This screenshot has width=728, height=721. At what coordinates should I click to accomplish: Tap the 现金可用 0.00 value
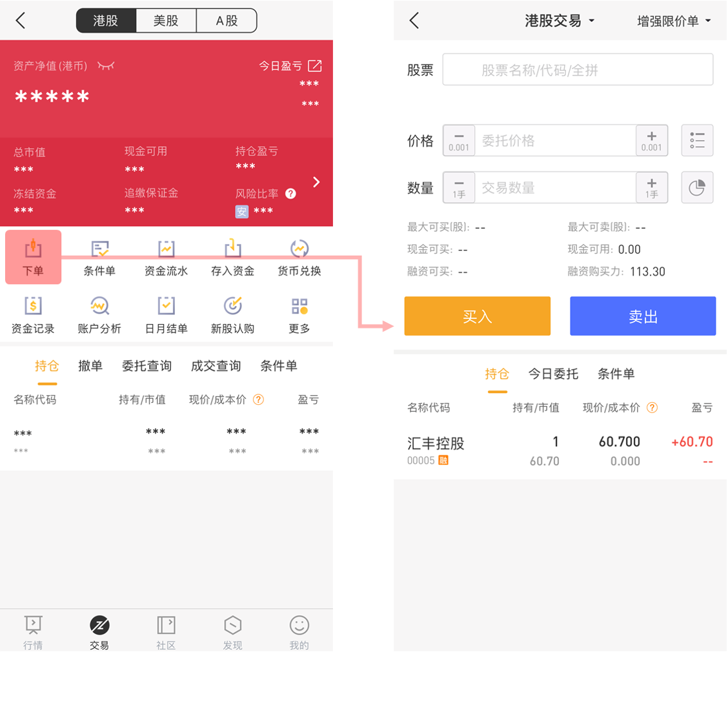tap(629, 250)
